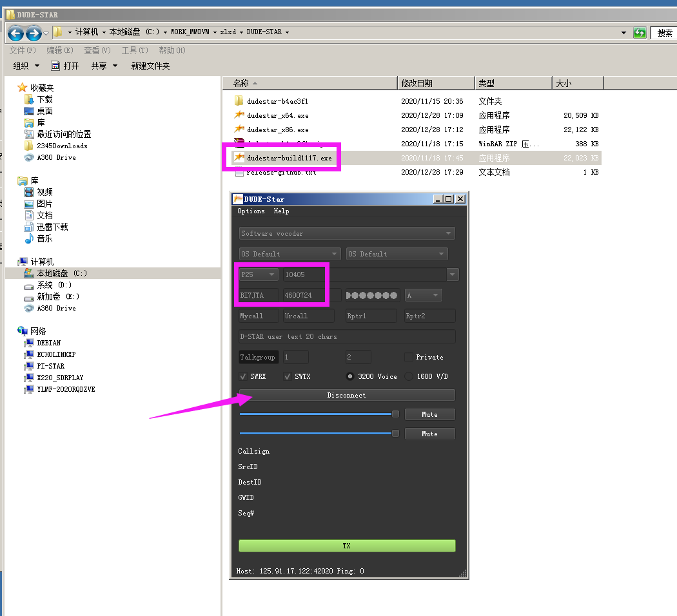The image size is (677, 616).
Task: Open the 组织 dropdown in Explorer toolbar
Action: tap(26, 66)
